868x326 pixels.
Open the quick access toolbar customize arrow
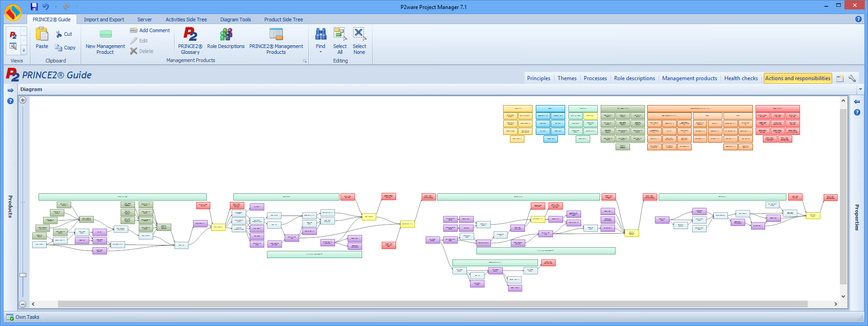[x=77, y=7]
